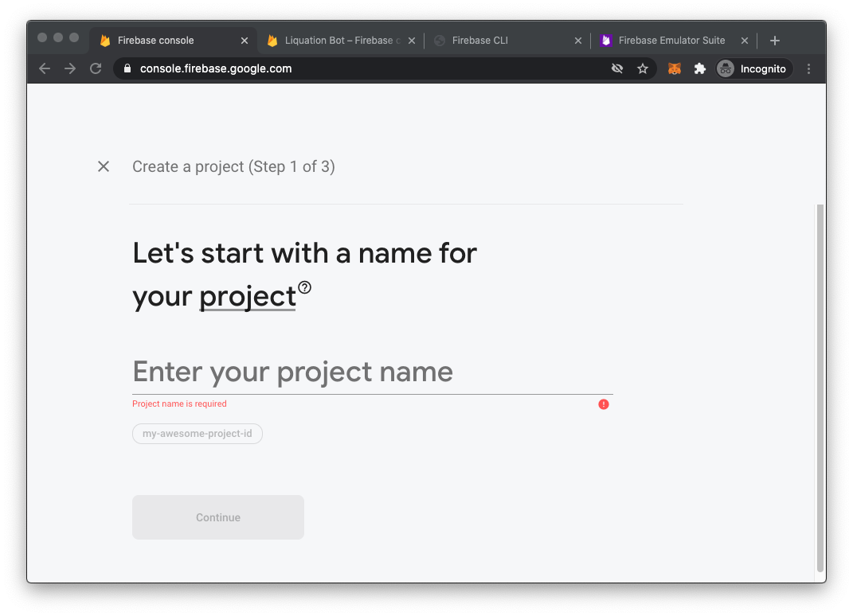Viewport: 853px width, 616px height.
Task: Click the Incognito profile badge
Action: 753,68
